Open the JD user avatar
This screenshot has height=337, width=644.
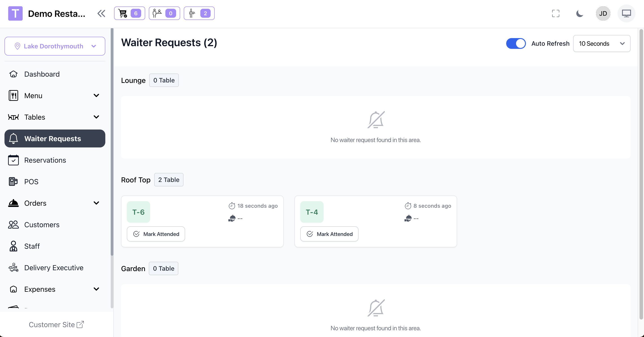pyautogui.click(x=603, y=13)
